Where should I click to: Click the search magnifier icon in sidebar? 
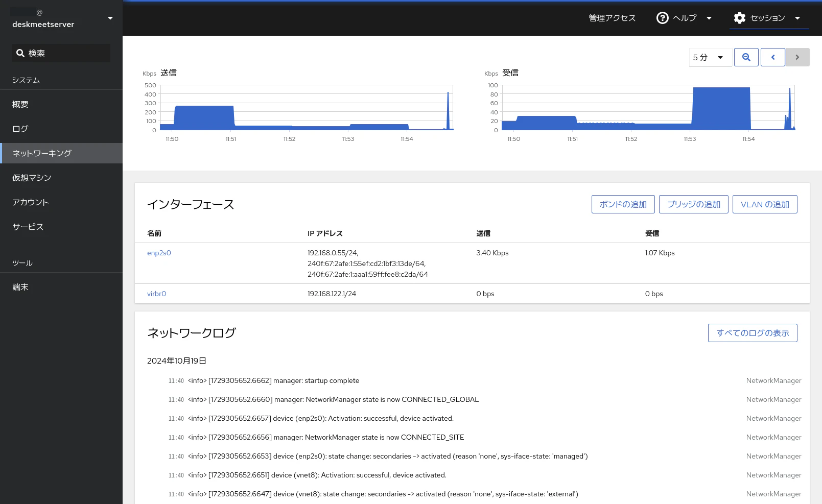(x=20, y=53)
